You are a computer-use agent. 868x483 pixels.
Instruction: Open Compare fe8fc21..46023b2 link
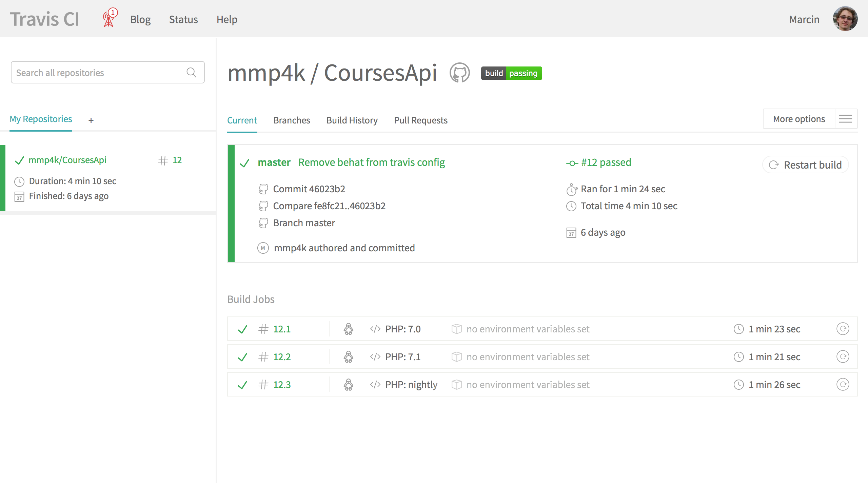[x=329, y=206]
